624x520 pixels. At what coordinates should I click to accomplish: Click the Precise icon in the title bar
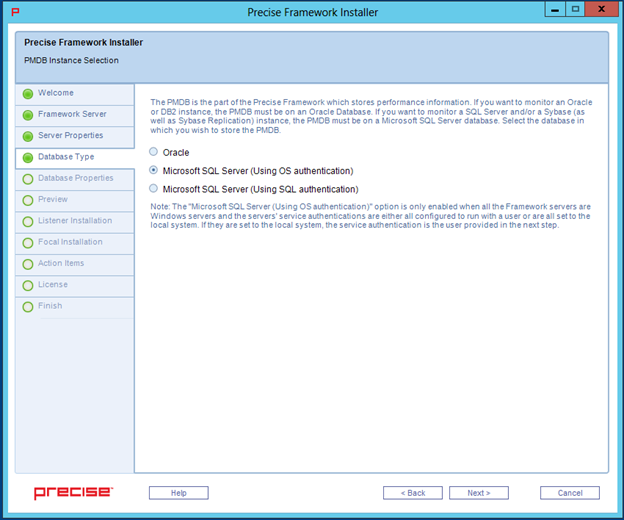tap(15, 12)
